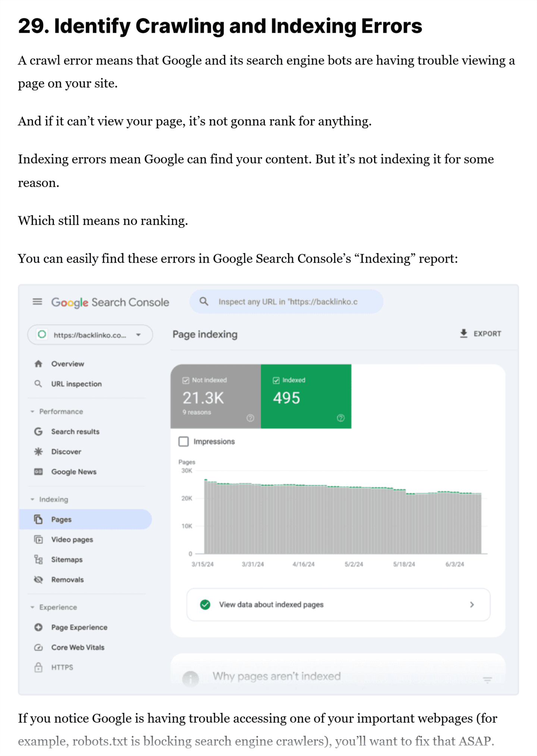The height and width of the screenshot is (756, 537).
Task: Click the EXPORT button
Action: click(480, 333)
